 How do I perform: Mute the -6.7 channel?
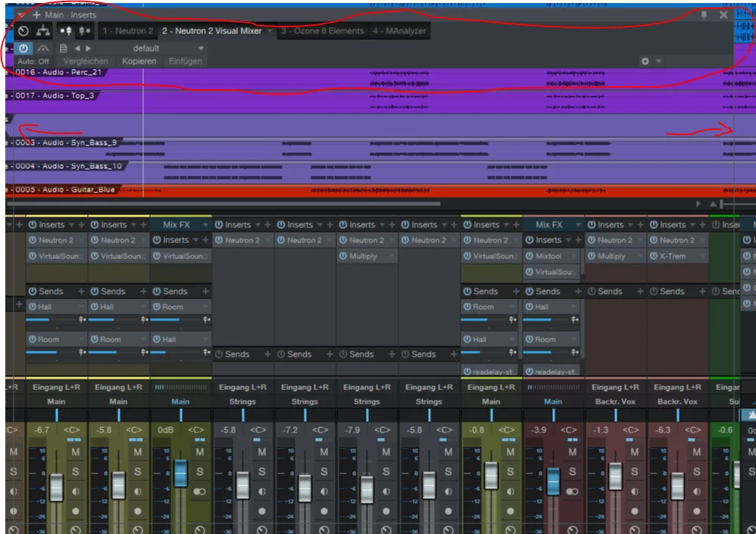click(x=76, y=452)
